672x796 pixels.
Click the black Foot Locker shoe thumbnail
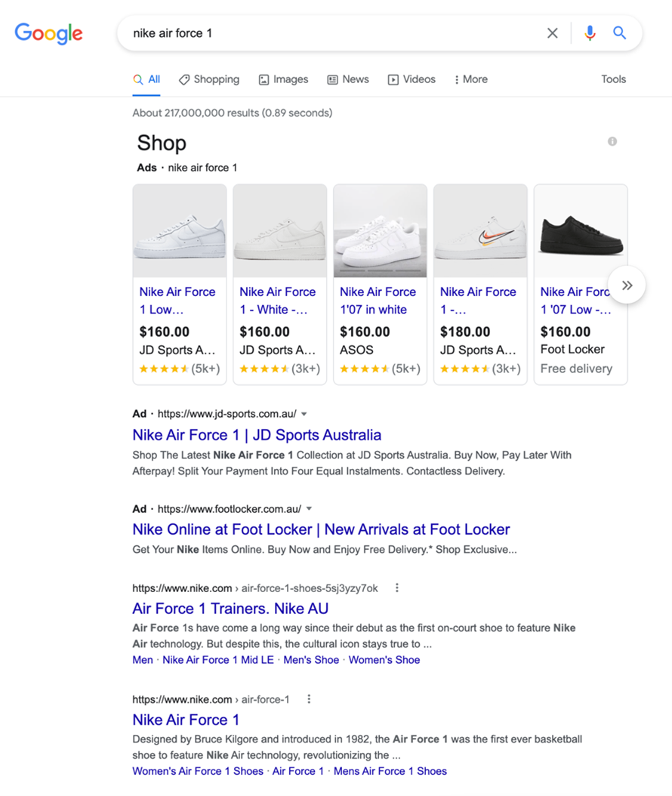581,231
